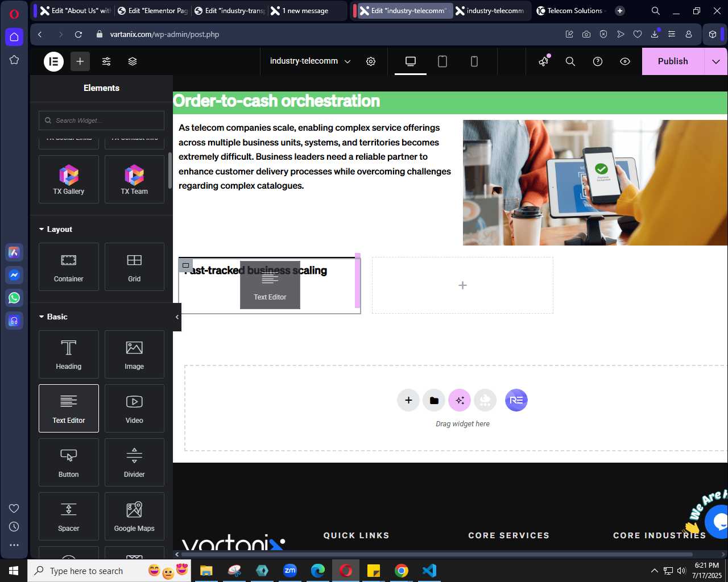Go back in browser history
728x582 pixels.
click(40, 35)
